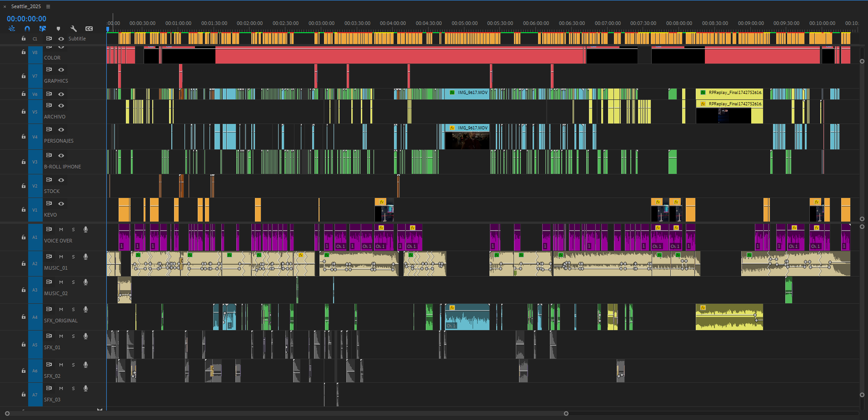Toggle sync lock on the GRAPHICS track
Viewport: 868px width, 420px height.
click(x=49, y=69)
